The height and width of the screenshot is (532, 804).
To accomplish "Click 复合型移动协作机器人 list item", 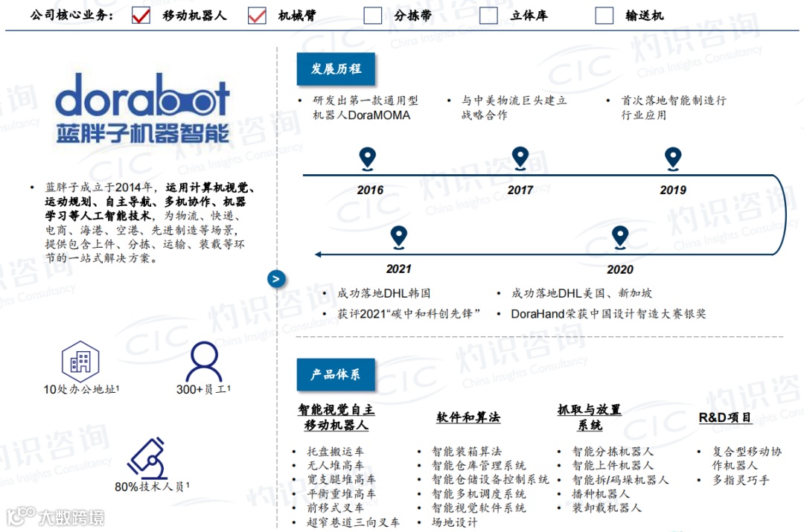I will [x=747, y=458].
